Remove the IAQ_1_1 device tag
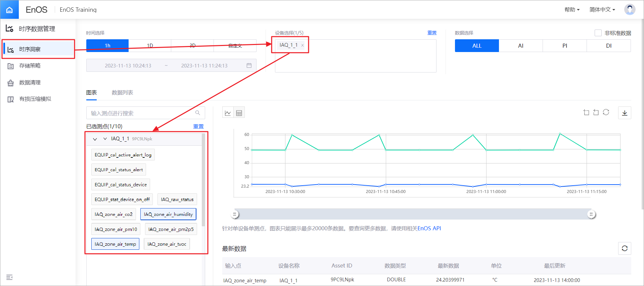 click(303, 45)
